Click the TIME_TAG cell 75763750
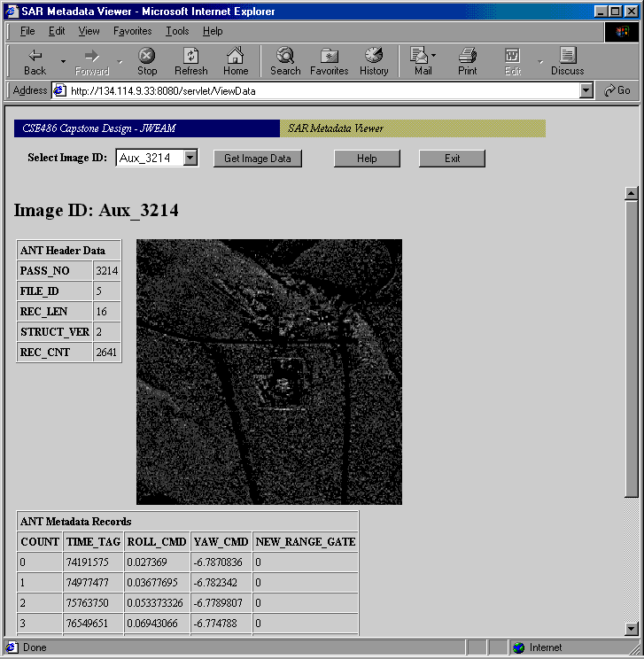Viewport: 644px width, 659px height. coord(93,602)
